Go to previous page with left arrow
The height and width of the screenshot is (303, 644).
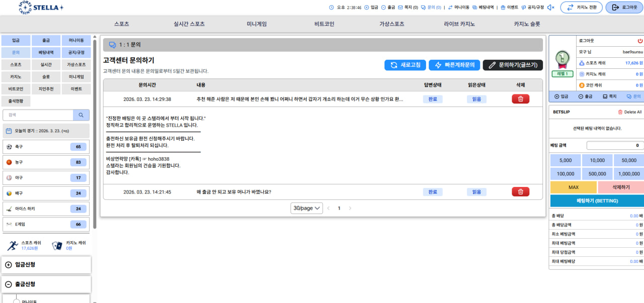tap(329, 208)
